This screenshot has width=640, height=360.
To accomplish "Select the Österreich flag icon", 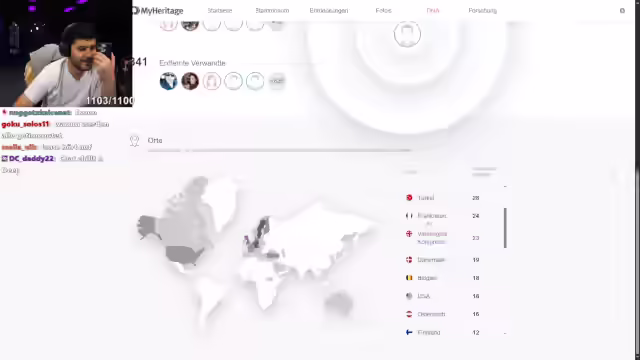I will point(409,314).
